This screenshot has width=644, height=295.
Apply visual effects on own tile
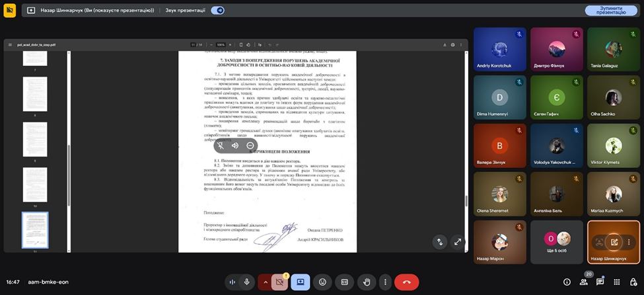point(614,242)
